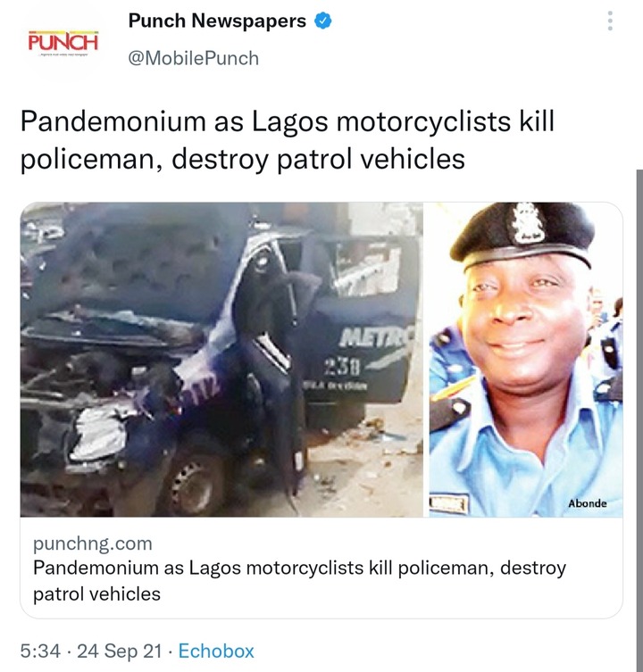Viewport: 643px width, 672px height.
Task: Click the police cap badge in the portrait
Action: point(528,223)
